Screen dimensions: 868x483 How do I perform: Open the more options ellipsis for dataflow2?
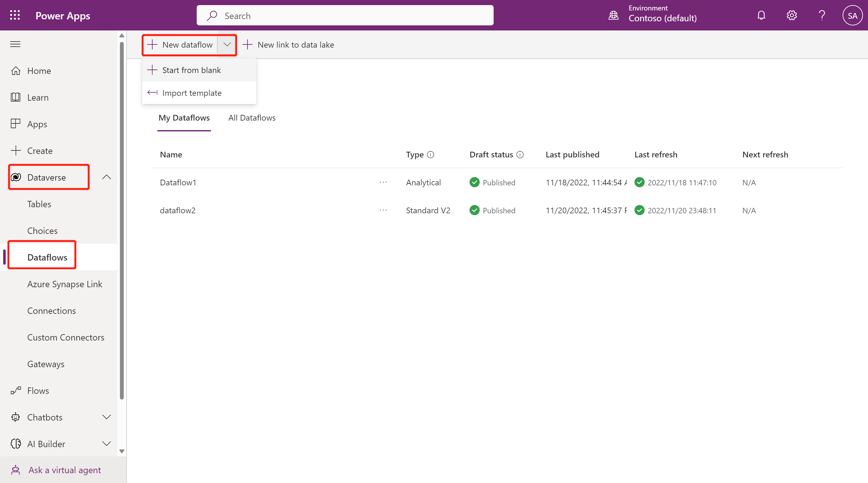point(383,210)
